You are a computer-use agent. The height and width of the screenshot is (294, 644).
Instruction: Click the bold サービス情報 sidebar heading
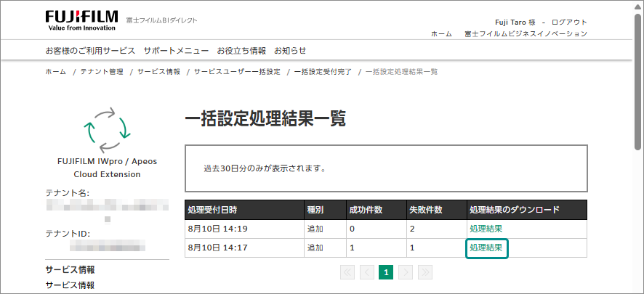point(70,270)
